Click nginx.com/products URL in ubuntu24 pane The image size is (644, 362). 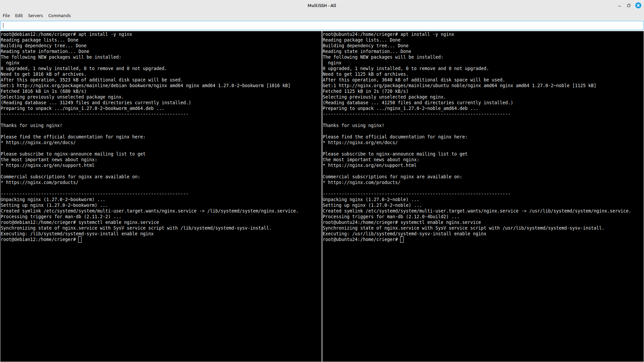(x=364, y=182)
